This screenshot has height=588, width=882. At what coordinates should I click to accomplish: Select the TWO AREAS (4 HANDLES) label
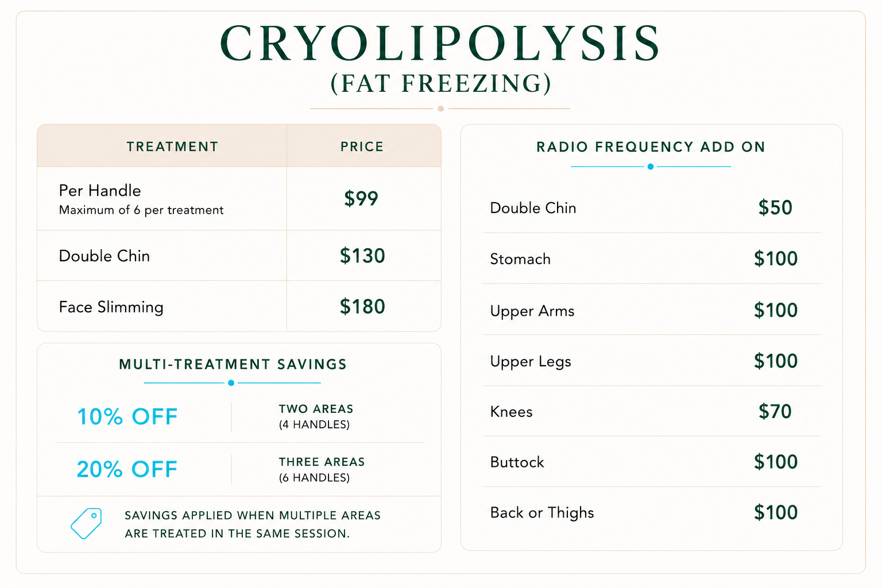(316, 416)
